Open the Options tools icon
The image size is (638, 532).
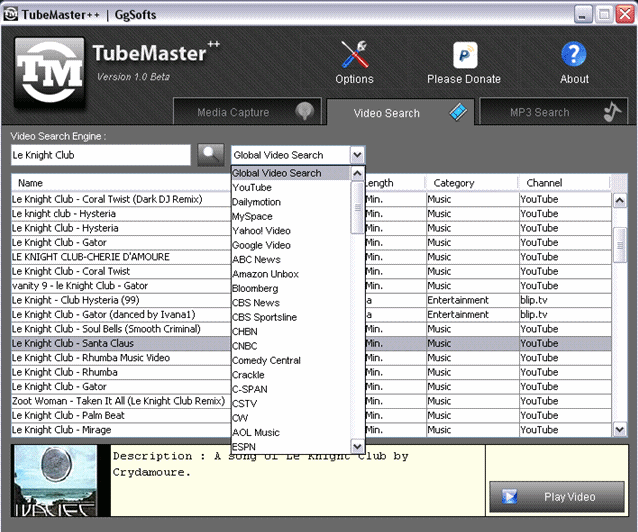tap(354, 55)
